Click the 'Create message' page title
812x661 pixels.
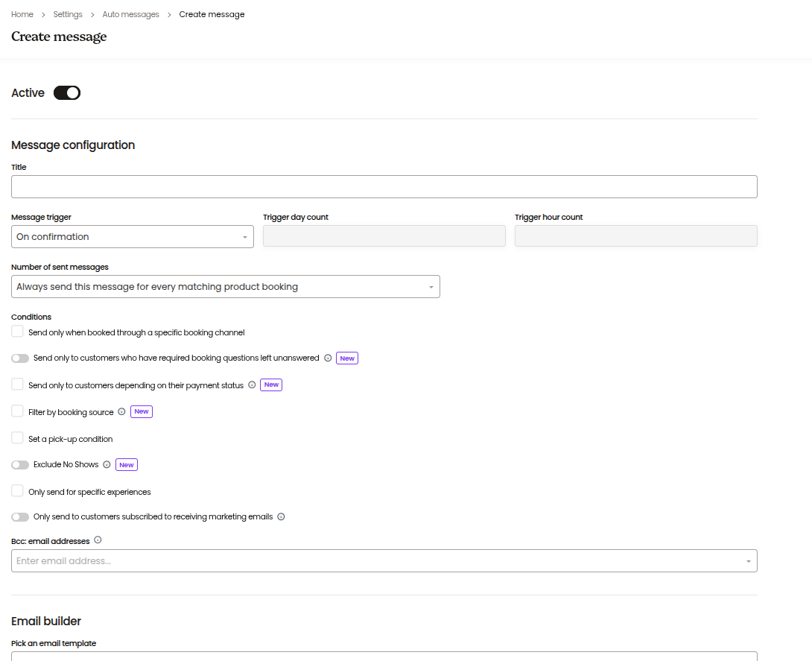coord(59,37)
